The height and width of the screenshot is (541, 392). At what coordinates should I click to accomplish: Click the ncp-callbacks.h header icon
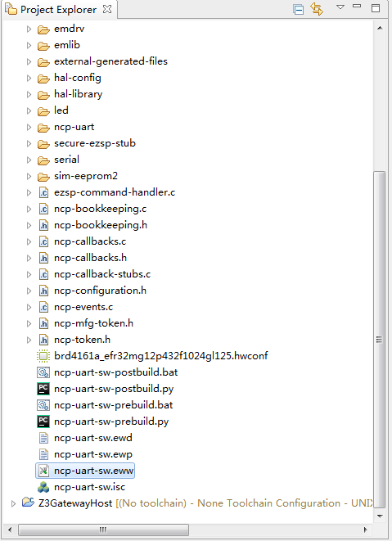[x=43, y=258]
